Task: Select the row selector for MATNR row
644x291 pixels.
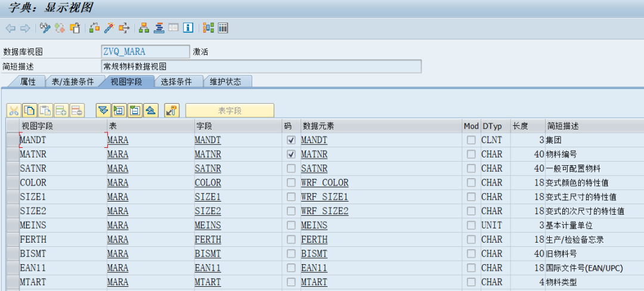Action: (13, 154)
